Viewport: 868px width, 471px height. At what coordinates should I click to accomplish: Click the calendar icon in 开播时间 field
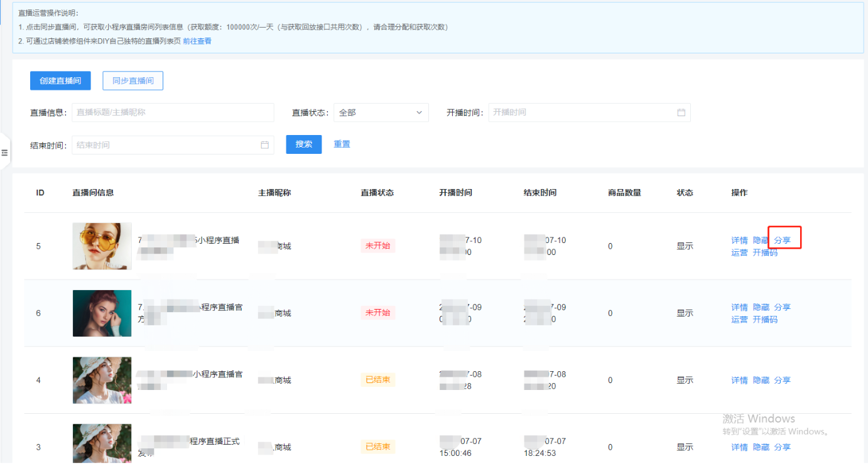pos(681,112)
